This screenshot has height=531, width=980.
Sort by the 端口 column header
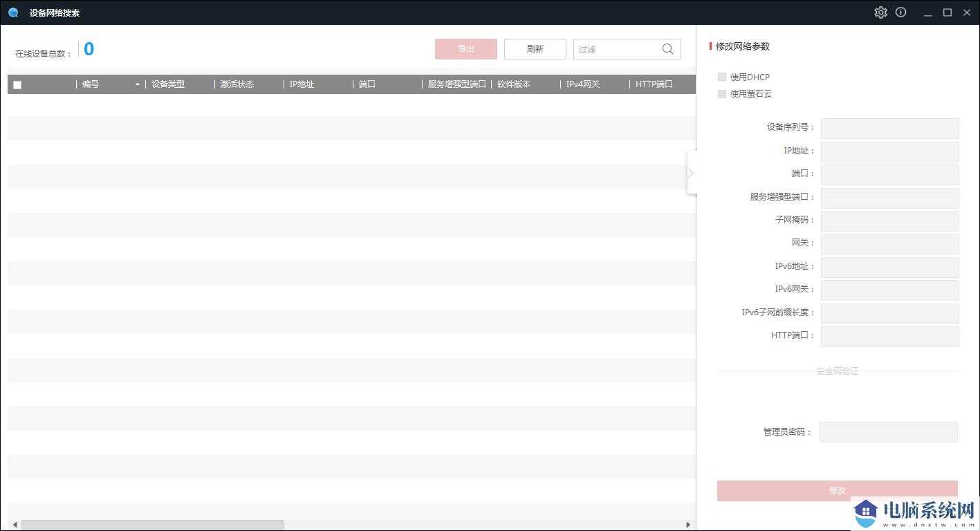367,84
